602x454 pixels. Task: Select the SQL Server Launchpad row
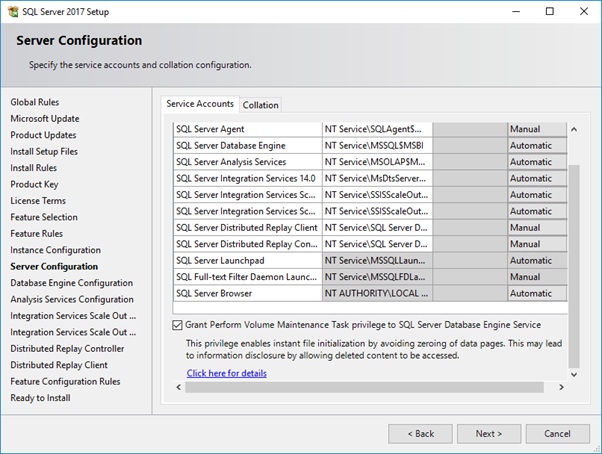(x=248, y=261)
